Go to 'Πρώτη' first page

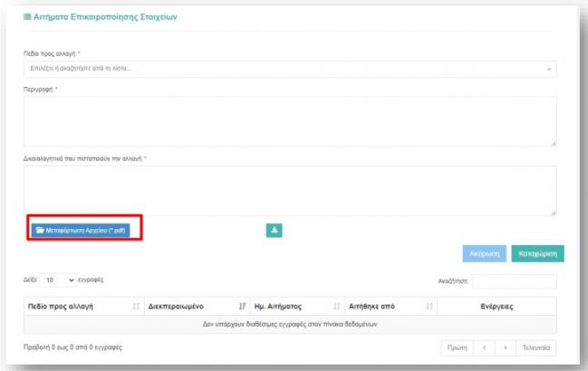pyautogui.click(x=457, y=347)
